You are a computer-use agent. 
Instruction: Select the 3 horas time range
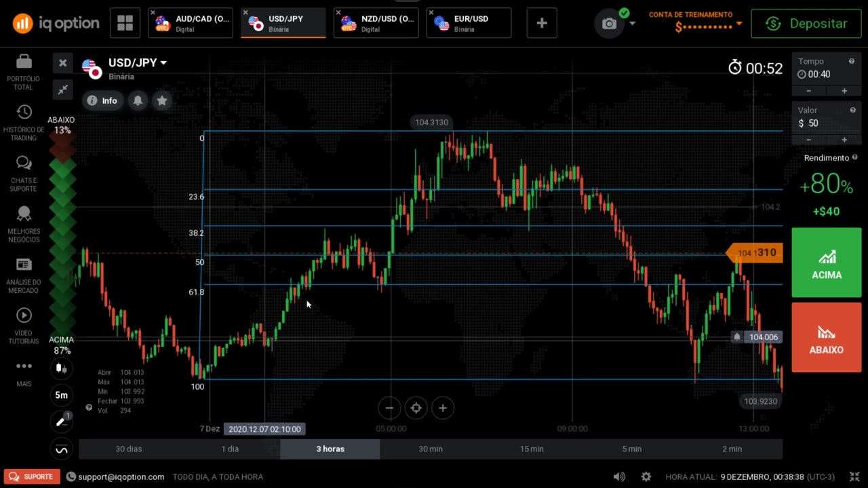330,449
